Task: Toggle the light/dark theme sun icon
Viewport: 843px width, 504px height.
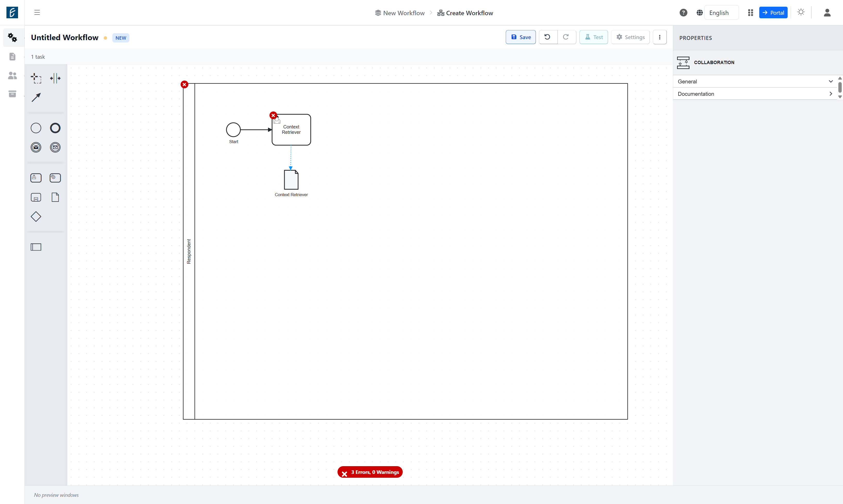Action: 801,12
